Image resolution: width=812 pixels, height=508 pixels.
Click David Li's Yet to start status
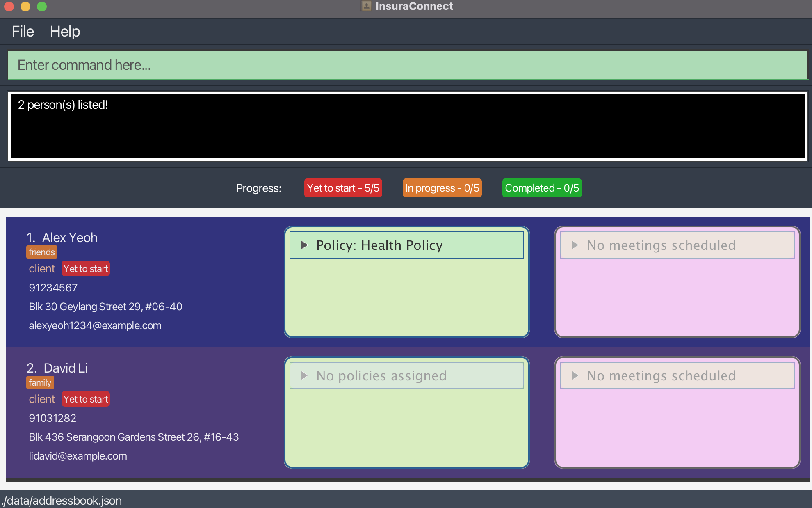[86, 399]
